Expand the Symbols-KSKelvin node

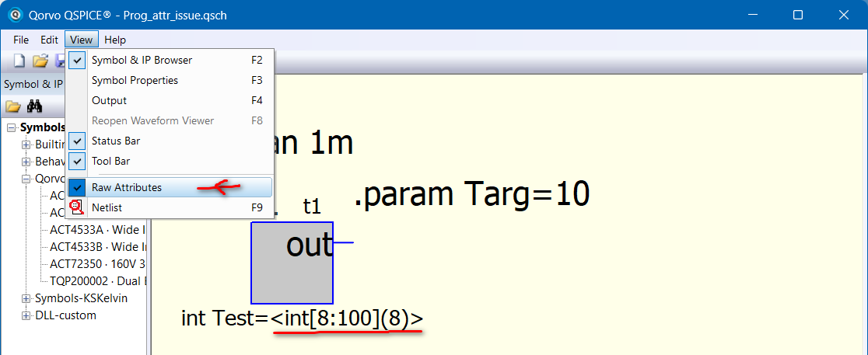(26, 298)
